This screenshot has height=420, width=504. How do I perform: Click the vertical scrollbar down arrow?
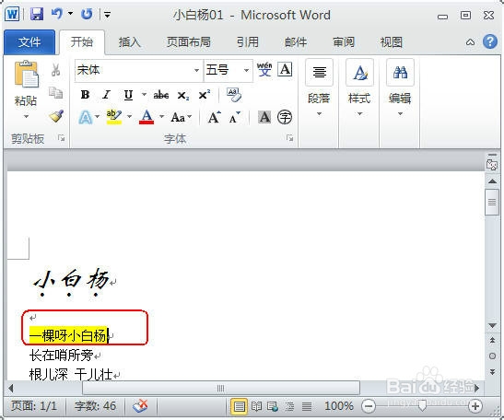492,325
